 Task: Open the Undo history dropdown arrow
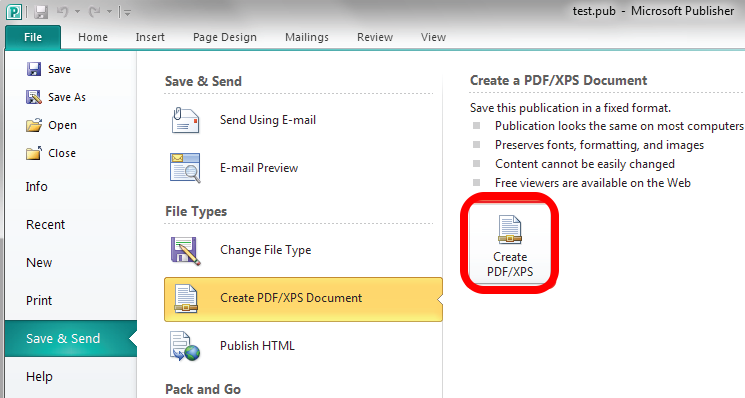click(77, 12)
